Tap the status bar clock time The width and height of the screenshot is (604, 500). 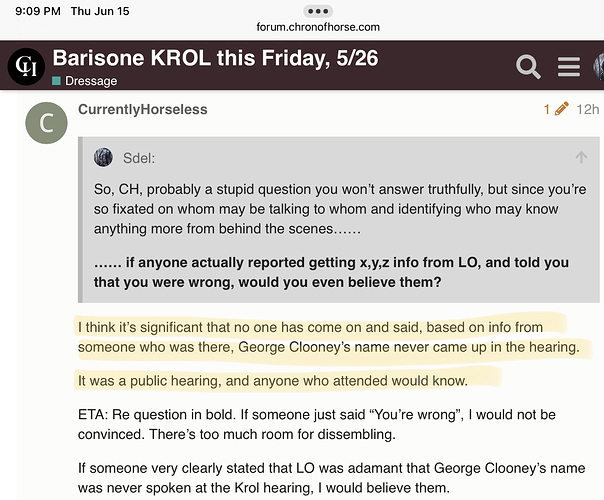pos(38,11)
